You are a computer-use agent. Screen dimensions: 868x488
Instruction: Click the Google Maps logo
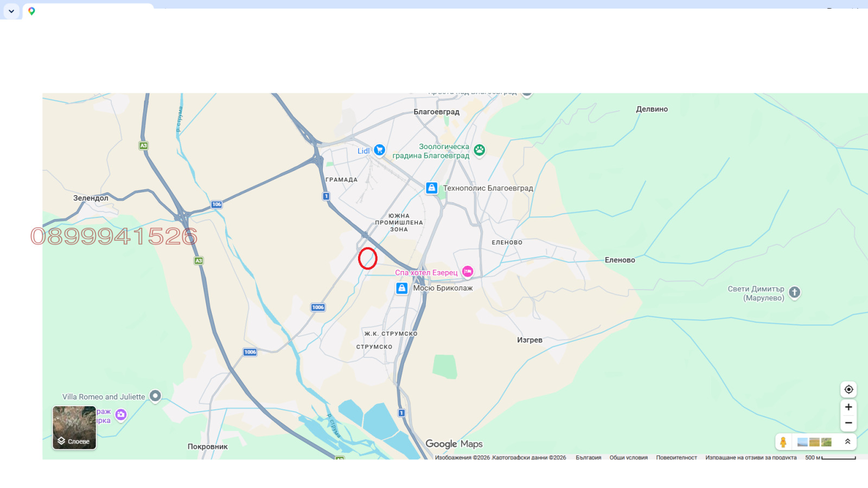454,444
